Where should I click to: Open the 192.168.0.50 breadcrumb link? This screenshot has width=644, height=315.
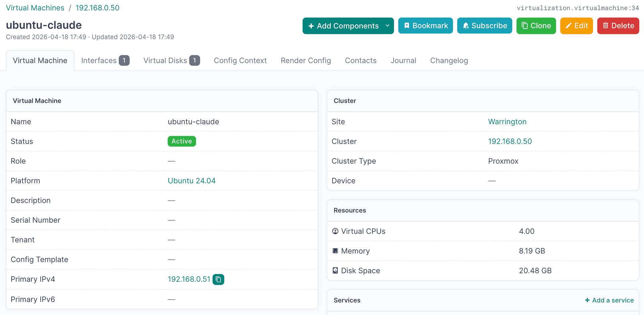pos(98,8)
